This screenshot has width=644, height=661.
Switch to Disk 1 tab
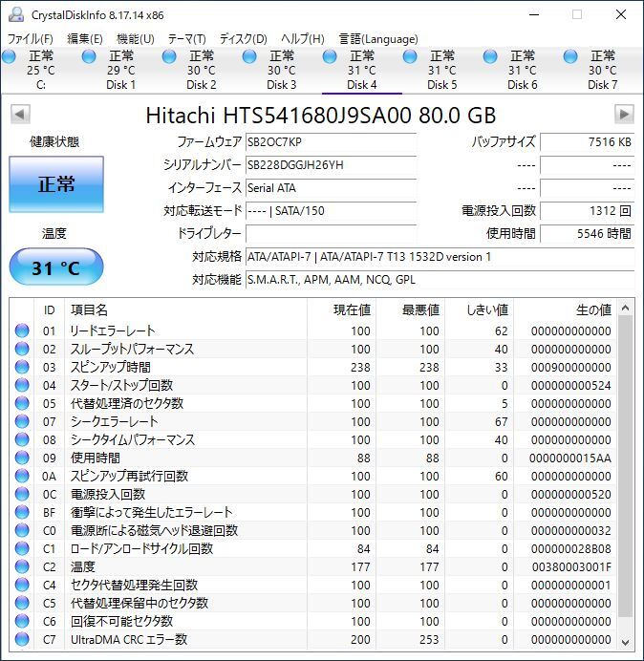pos(120,70)
